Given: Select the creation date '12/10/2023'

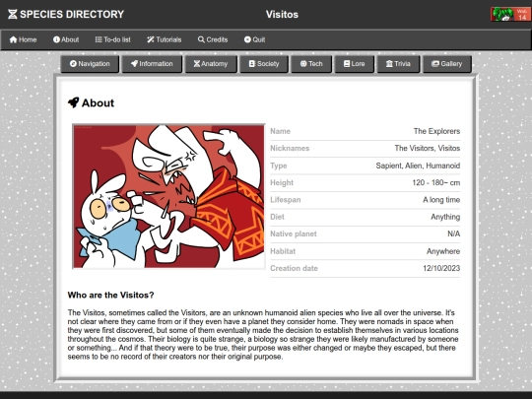Looking at the screenshot, I should 441,268.
